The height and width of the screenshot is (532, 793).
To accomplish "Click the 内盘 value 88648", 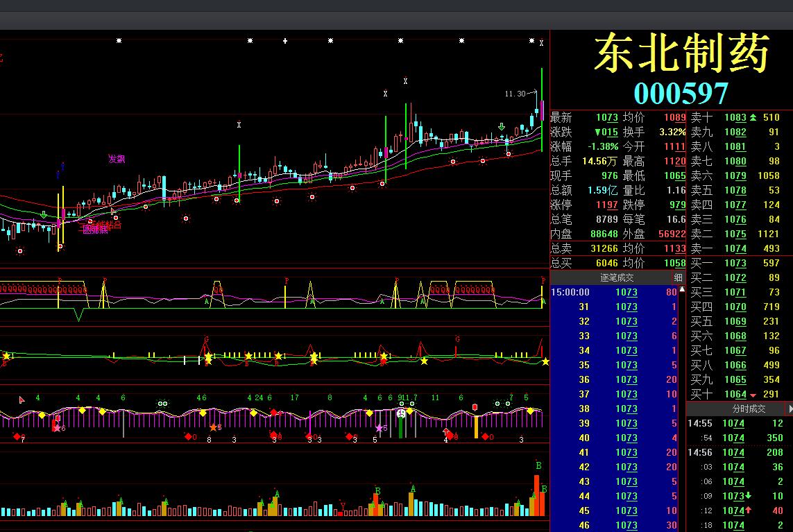I will (x=604, y=234).
